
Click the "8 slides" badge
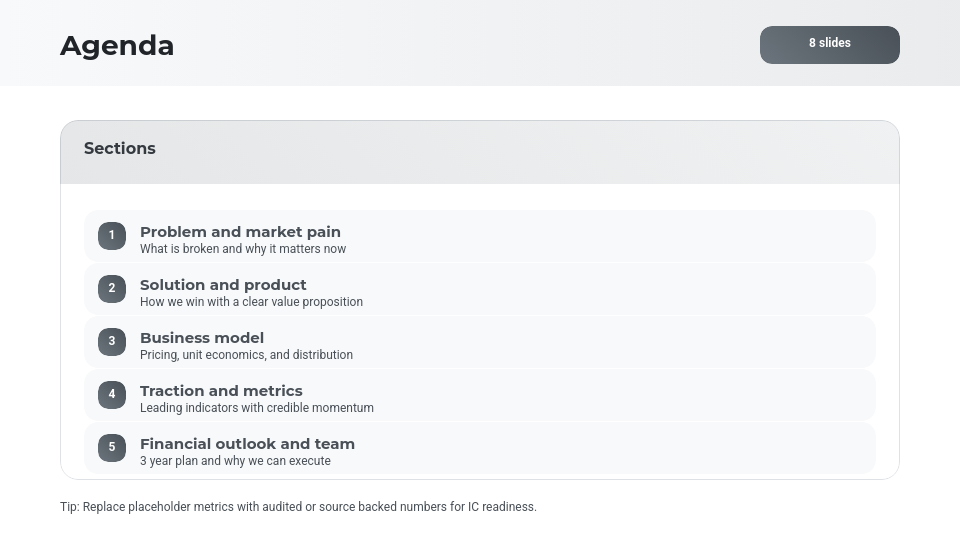click(x=830, y=44)
